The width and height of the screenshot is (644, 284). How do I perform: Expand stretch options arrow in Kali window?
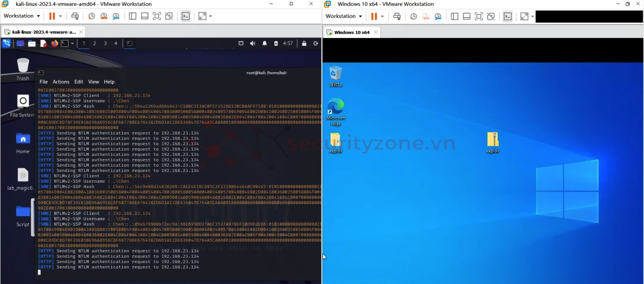coord(210,17)
